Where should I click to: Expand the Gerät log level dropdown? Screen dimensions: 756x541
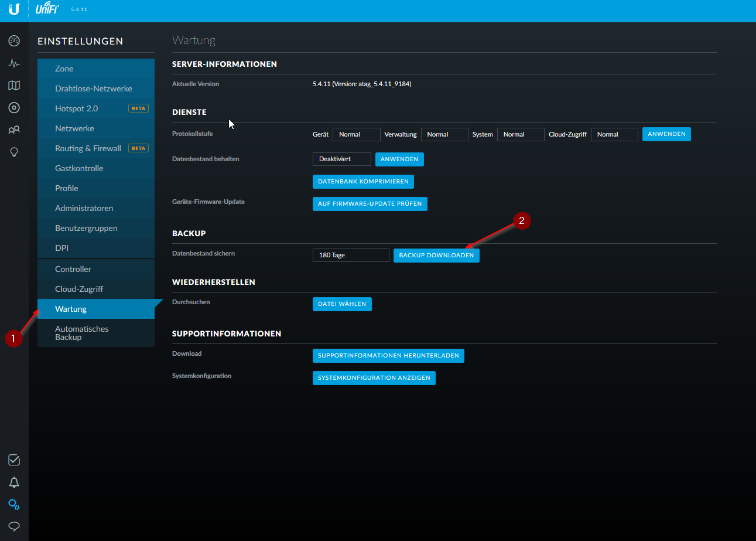(356, 134)
